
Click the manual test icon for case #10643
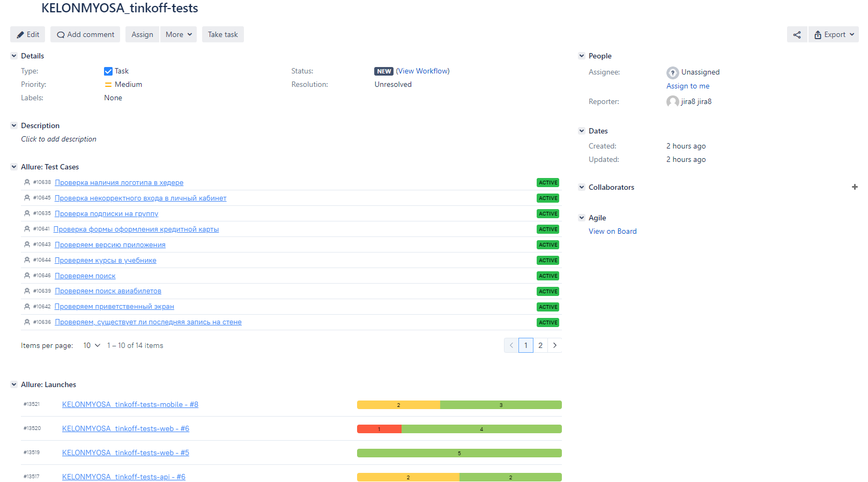coord(27,244)
